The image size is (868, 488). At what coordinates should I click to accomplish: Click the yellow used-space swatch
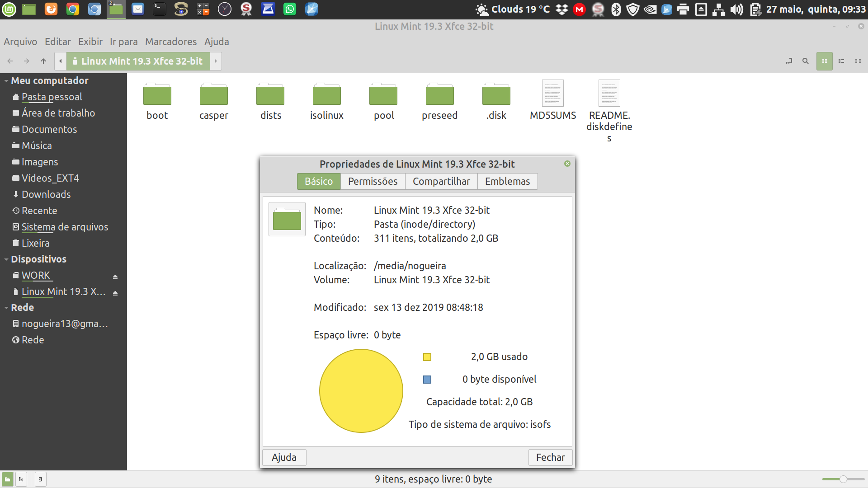[427, 357]
